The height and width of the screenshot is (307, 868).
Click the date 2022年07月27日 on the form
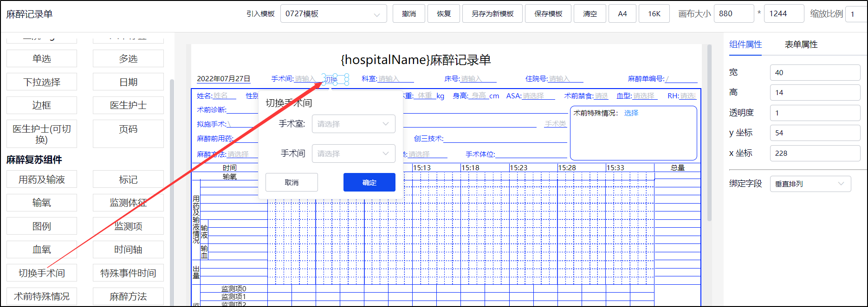click(x=224, y=79)
